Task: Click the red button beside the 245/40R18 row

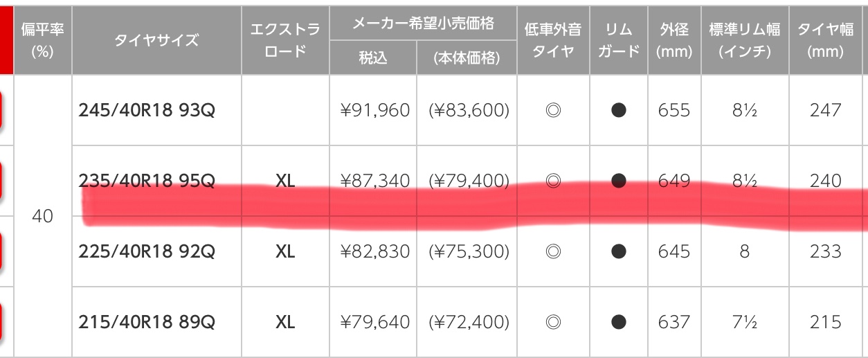Action: coord(4,110)
